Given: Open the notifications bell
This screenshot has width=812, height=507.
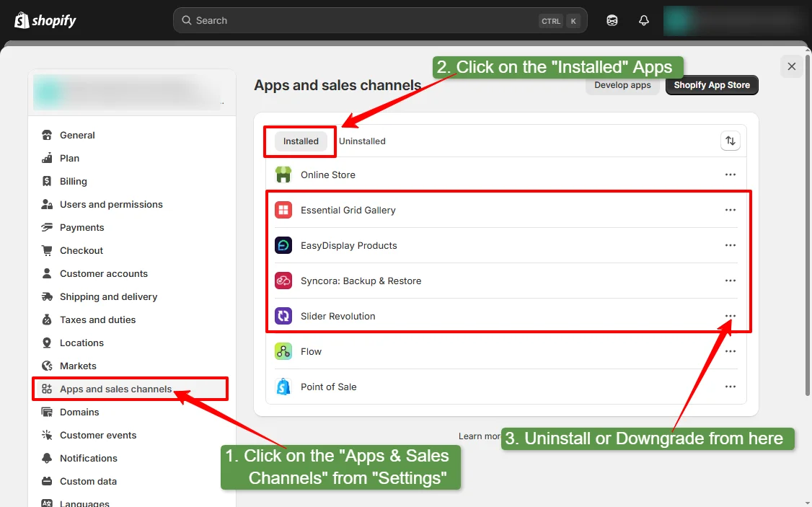Looking at the screenshot, I should tap(644, 21).
